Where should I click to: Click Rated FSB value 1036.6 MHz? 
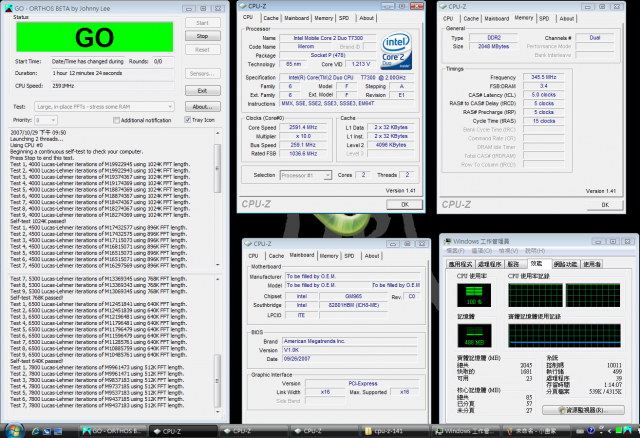(303, 153)
